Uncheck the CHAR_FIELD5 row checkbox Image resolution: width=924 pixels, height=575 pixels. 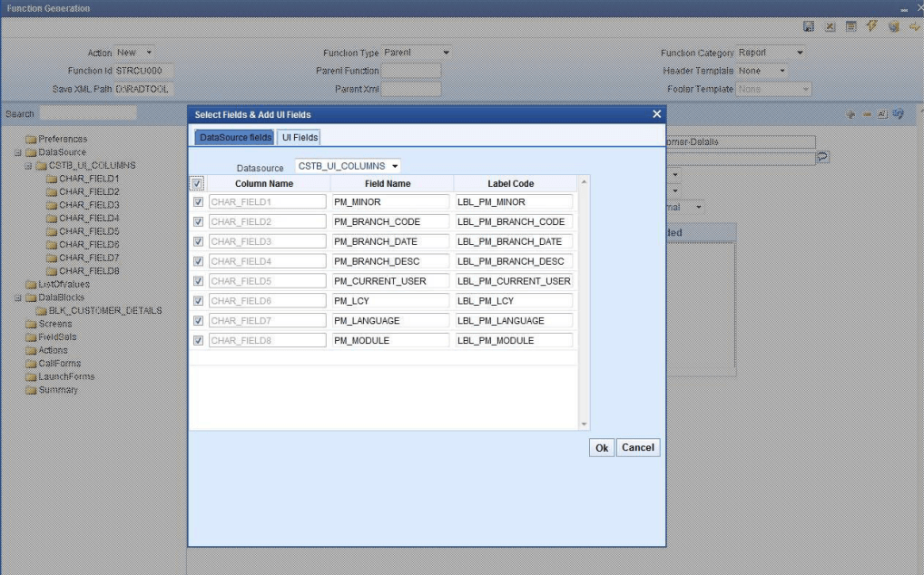pos(198,281)
